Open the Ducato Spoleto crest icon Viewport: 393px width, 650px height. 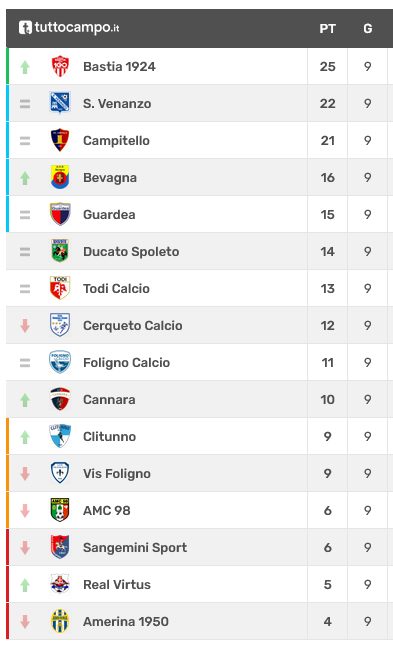[x=60, y=251]
